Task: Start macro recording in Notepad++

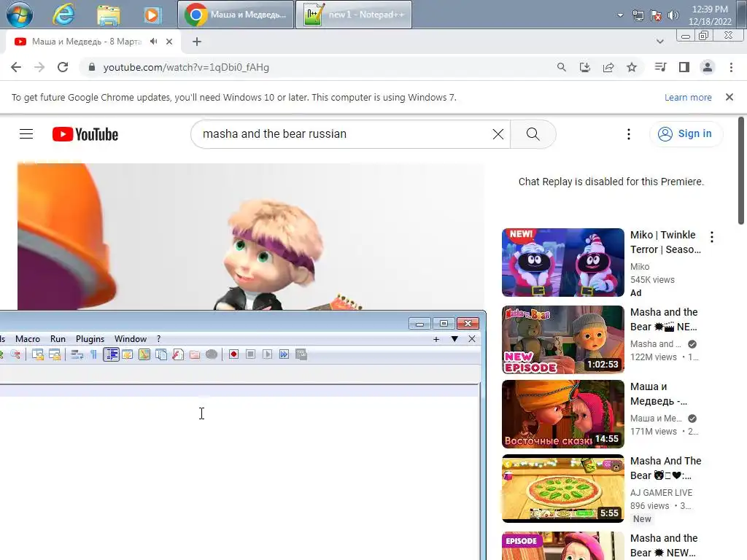Action: click(x=233, y=354)
